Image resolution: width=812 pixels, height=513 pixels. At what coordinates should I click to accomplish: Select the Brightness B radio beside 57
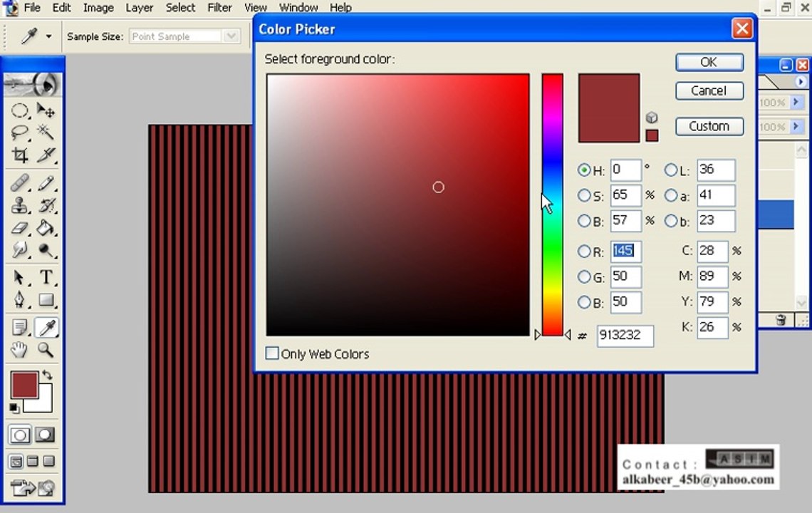584,221
